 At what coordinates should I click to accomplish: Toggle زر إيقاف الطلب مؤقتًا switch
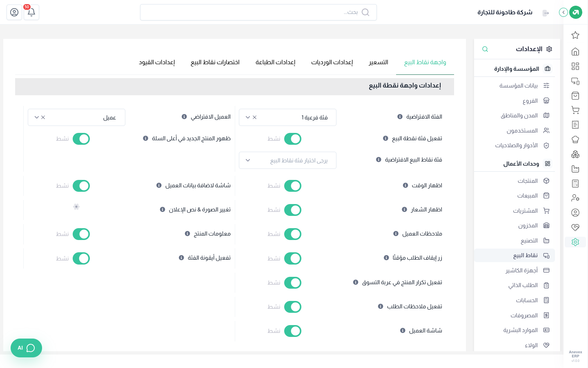[x=293, y=258]
